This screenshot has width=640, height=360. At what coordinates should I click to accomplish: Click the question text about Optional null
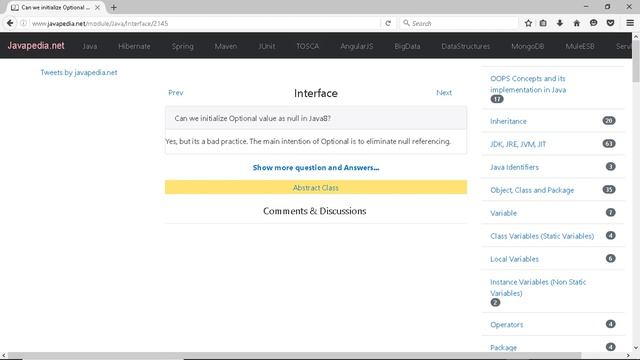click(x=252, y=118)
